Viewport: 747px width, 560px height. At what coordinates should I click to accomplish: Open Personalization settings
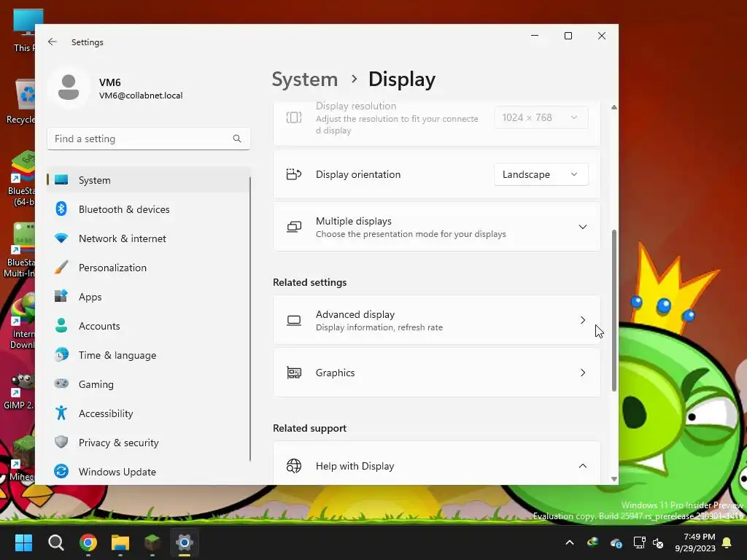point(148,268)
